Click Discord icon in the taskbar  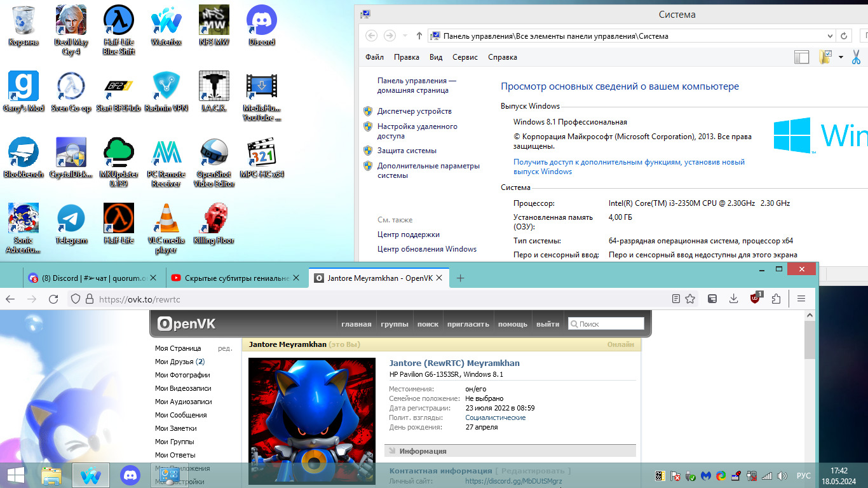(131, 475)
